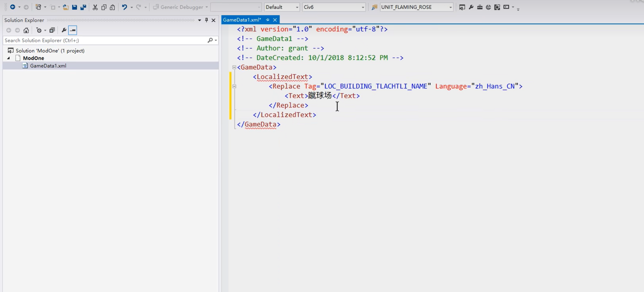
Task: Open the UNIT_FLAMING_ROSE find dropdown
Action: (x=450, y=7)
